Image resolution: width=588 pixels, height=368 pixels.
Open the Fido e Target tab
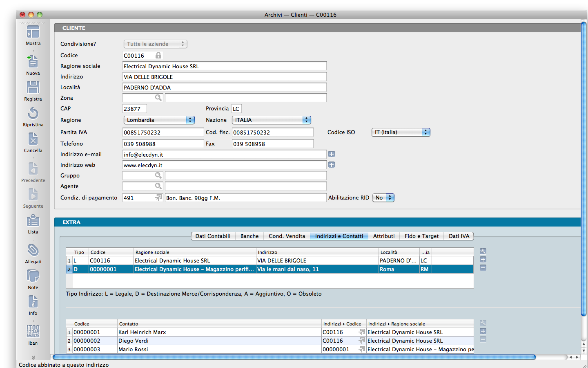pyautogui.click(x=421, y=236)
